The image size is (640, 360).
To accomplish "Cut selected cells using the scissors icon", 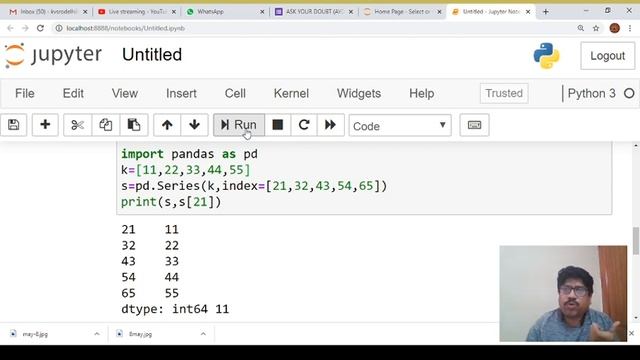I will [x=77, y=125].
